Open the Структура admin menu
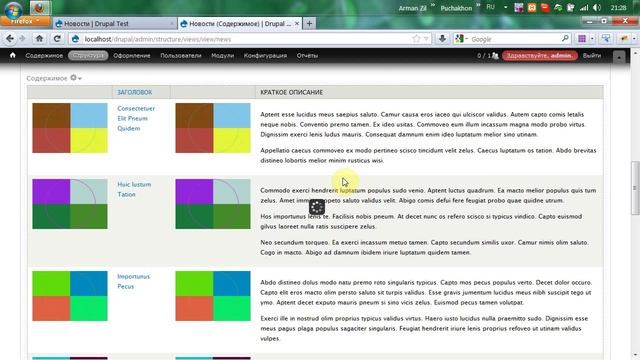The height and width of the screenshot is (360, 640). pyautogui.click(x=88, y=56)
